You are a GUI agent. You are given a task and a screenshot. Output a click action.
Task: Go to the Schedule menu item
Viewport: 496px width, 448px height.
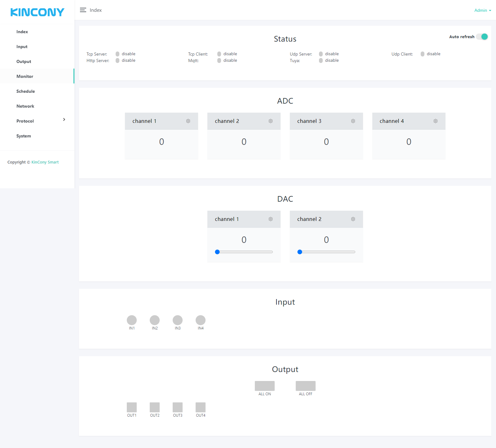point(26,91)
